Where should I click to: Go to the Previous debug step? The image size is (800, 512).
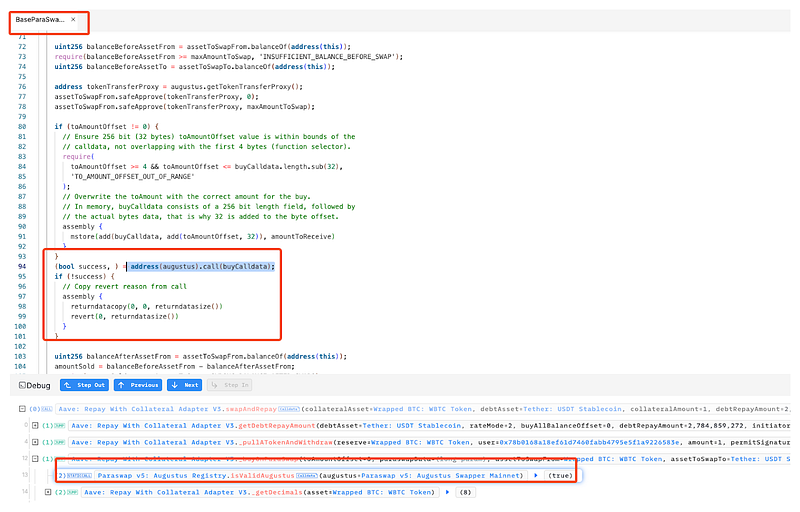tap(139, 384)
